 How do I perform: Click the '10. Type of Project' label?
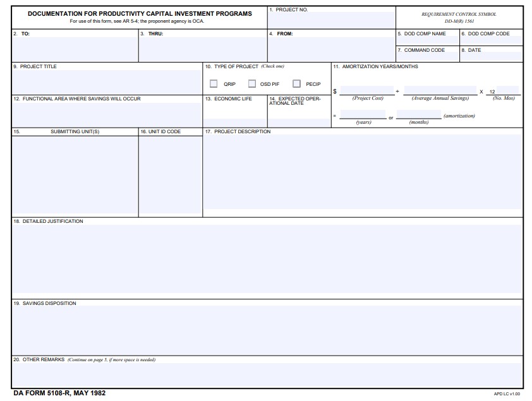pos(232,66)
